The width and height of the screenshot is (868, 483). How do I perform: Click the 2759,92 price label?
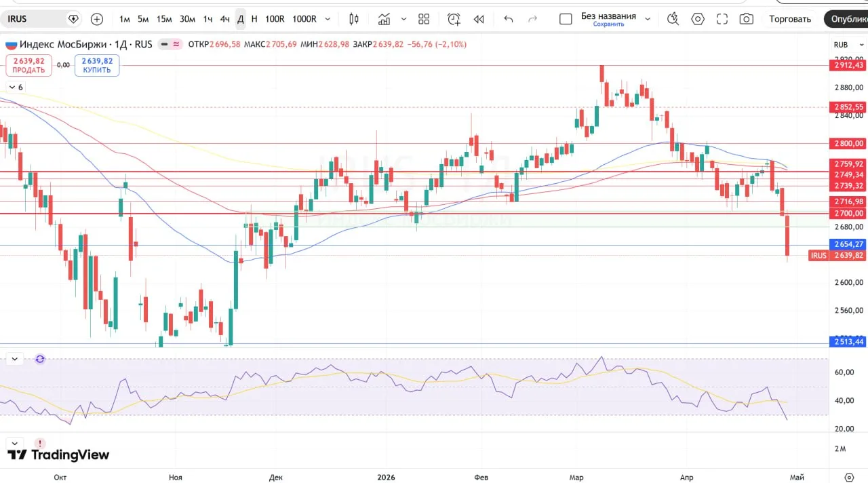pos(848,164)
